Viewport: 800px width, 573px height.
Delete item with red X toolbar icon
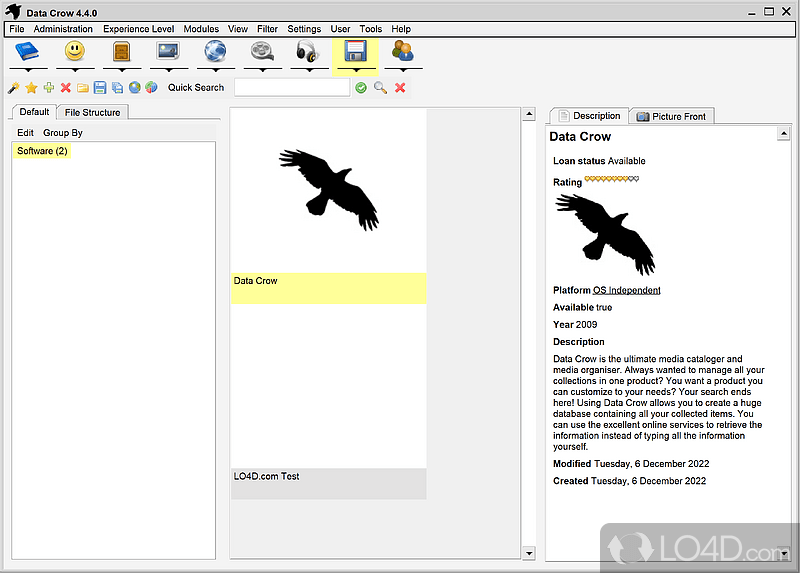pos(65,88)
